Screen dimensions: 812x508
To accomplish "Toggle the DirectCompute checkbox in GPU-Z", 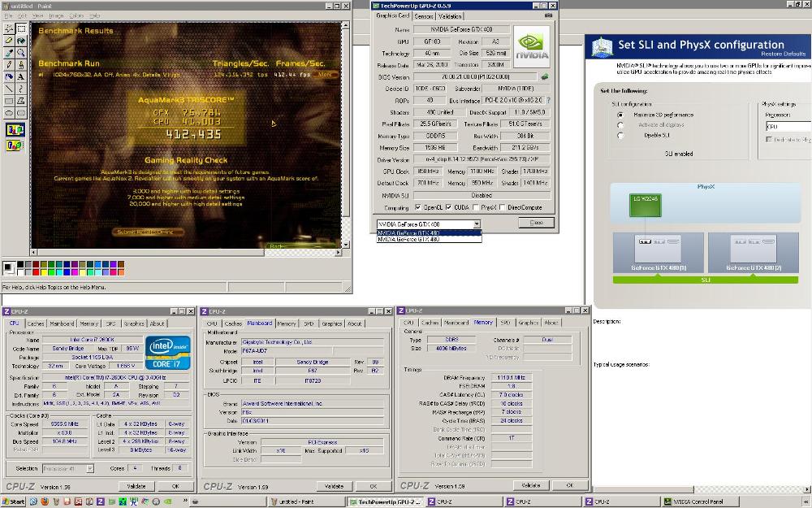I will (x=503, y=207).
